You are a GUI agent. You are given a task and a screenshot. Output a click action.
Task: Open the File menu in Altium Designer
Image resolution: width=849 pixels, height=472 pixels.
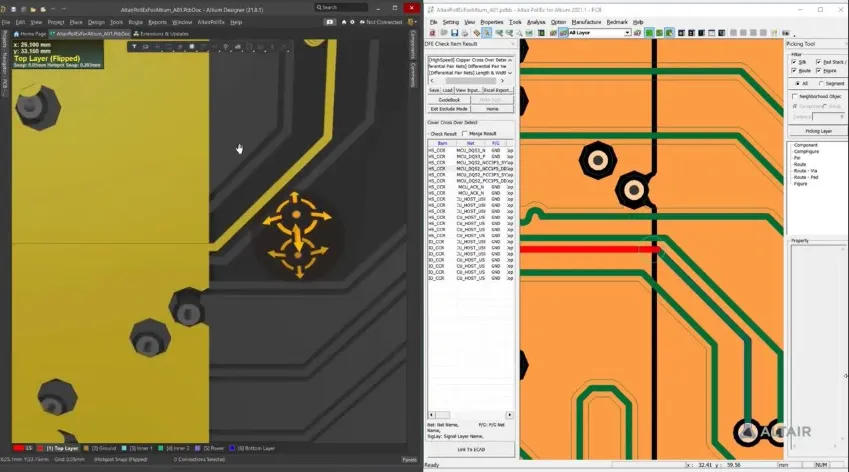[5, 22]
